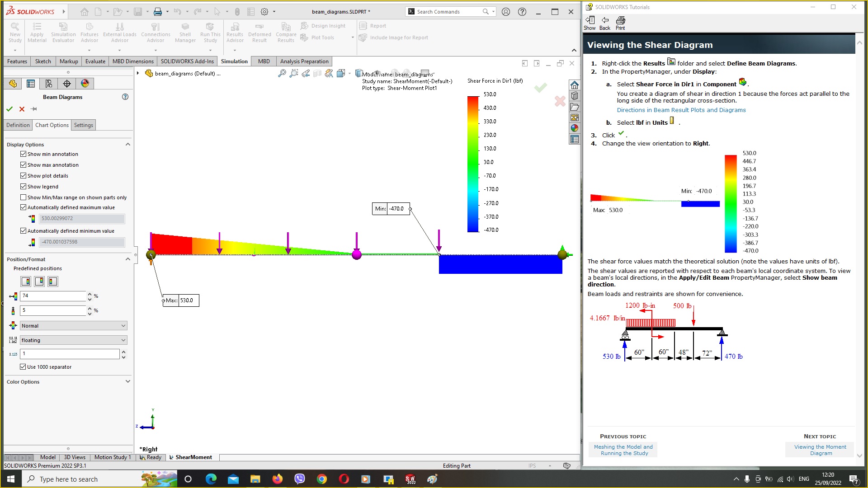Viewport: 868px width, 488px height.
Task: Open Appearances task pane icon
Action: [574, 128]
